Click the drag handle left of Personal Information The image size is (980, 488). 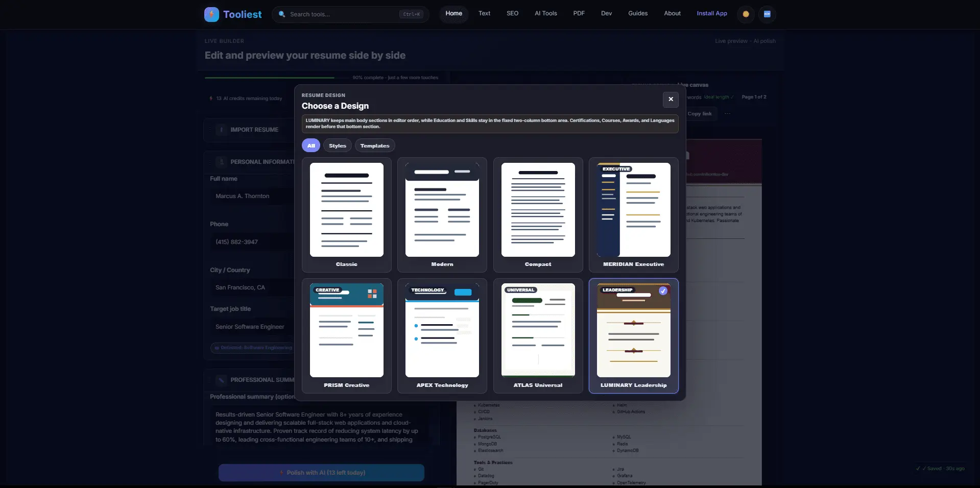(x=209, y=162)
